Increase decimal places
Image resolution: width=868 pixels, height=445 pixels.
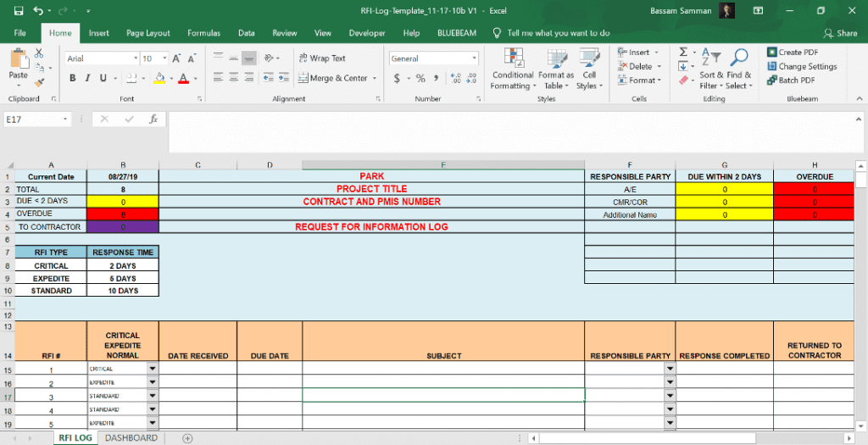(455, 79)
